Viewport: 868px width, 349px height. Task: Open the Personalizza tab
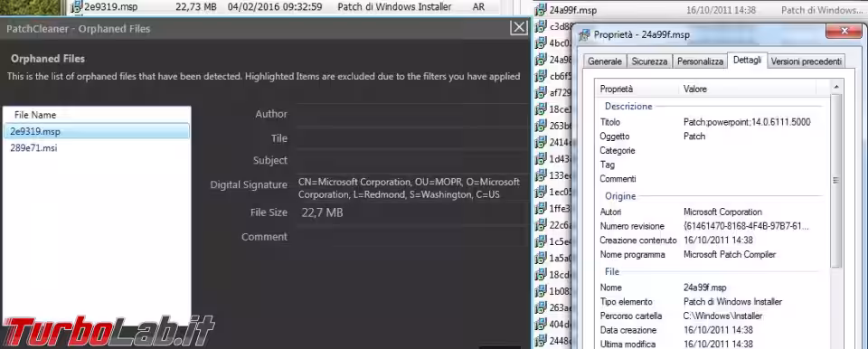click(x=700, y=61)
